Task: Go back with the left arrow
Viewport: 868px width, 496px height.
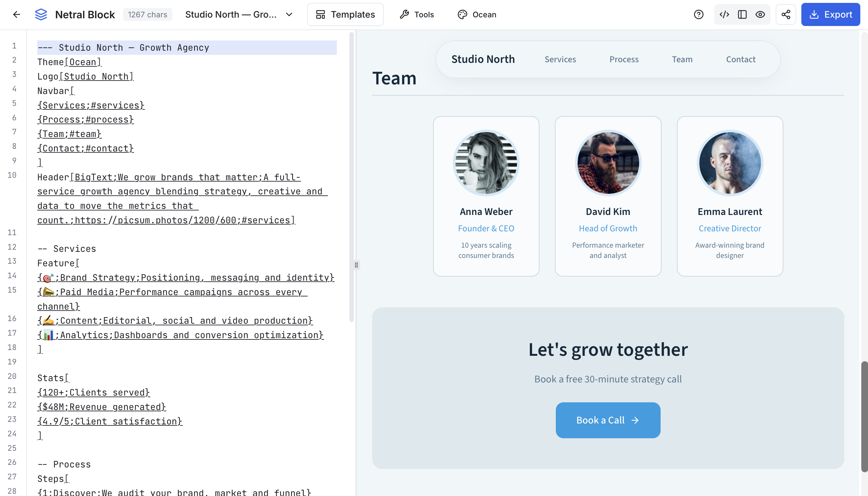Action: pyautogui.click(x=16, y=14)
